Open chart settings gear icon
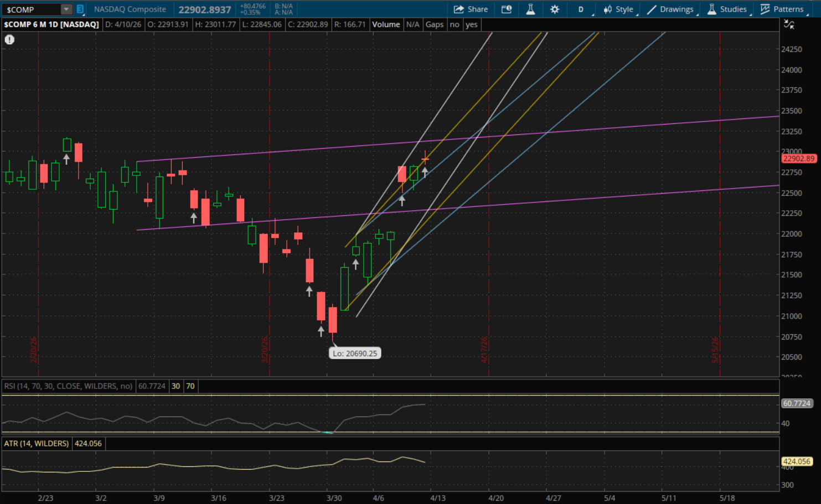 pyautogui.click(x=554, y=9)
